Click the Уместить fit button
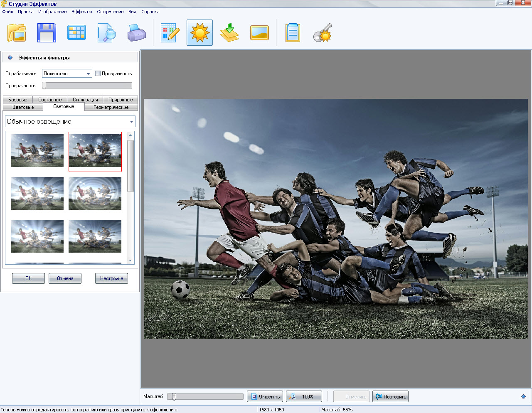 pos(265,396)
